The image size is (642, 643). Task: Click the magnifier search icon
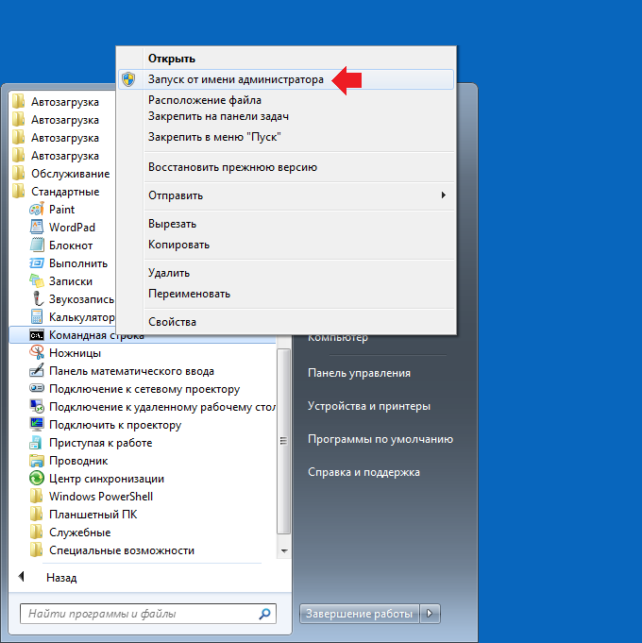(x=265, y=614)
